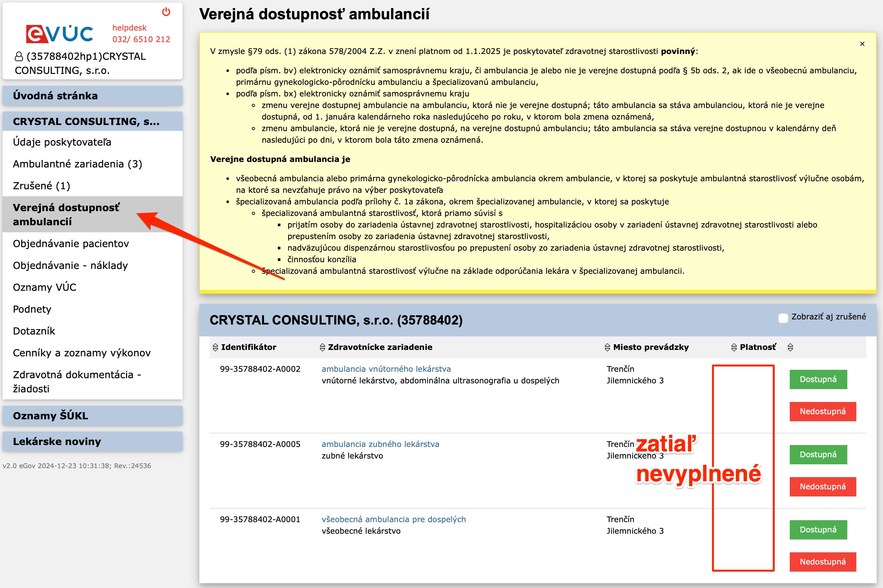Image resolution: width=883 pixels, height=588 pixels.
Task: Sort by Platnosť column arrows
Action: pyautogui.click(x=734, y=347)
